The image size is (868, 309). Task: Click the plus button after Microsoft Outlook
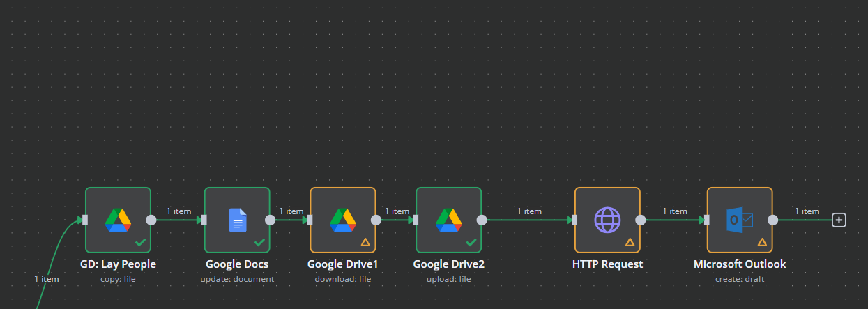coord(839,220)
